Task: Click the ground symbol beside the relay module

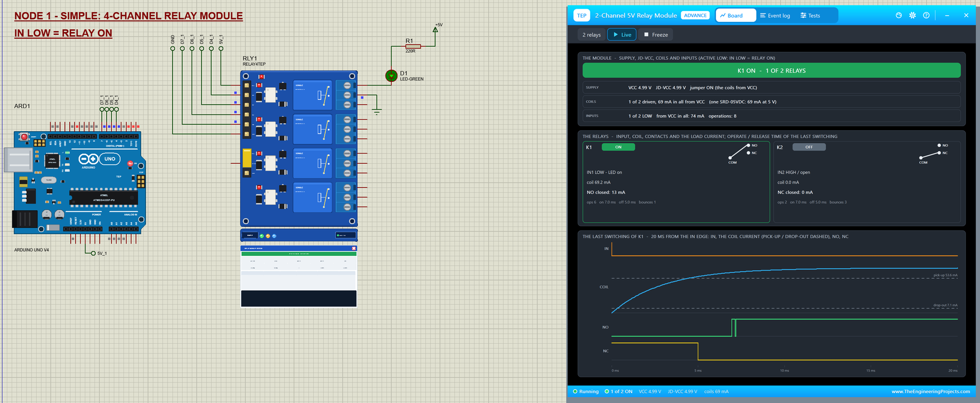Action: point(376,111)
